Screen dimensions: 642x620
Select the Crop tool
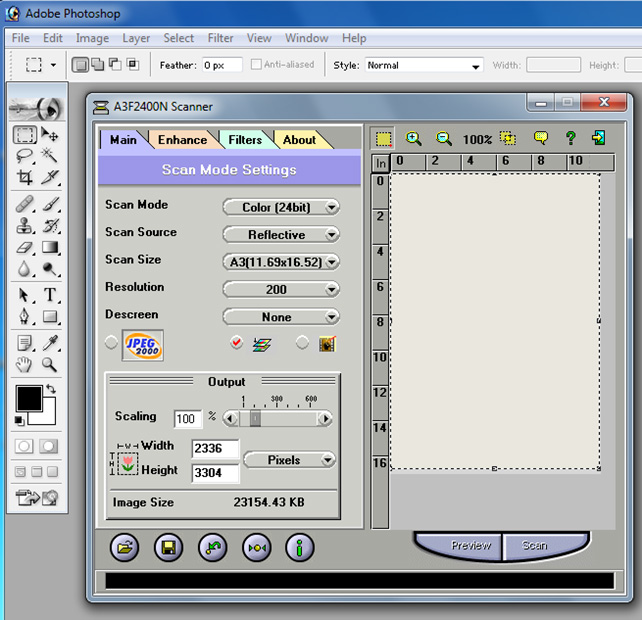coord(24,177)
